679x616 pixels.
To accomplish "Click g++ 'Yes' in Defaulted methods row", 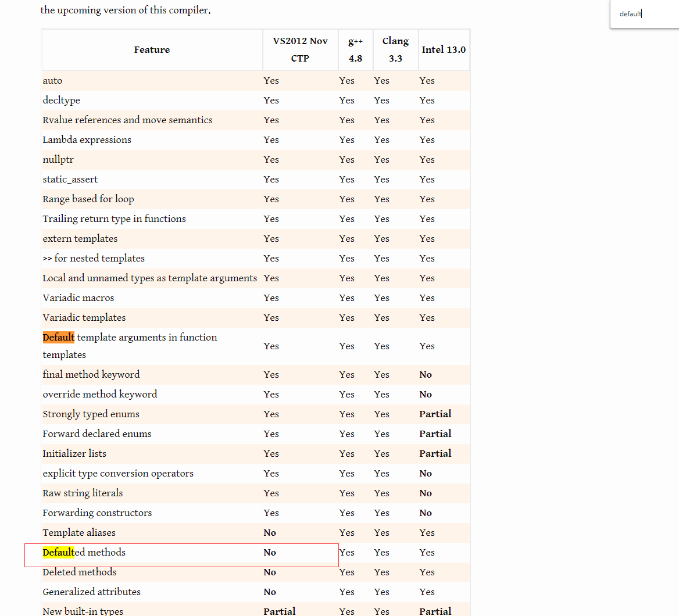I will [347, 553].
